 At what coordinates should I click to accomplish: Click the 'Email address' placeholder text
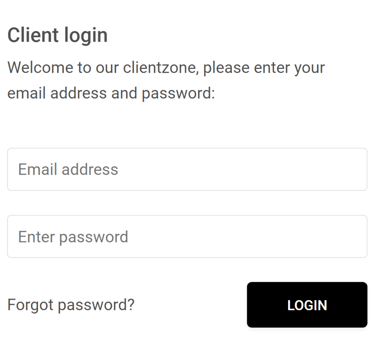[68, 169]
